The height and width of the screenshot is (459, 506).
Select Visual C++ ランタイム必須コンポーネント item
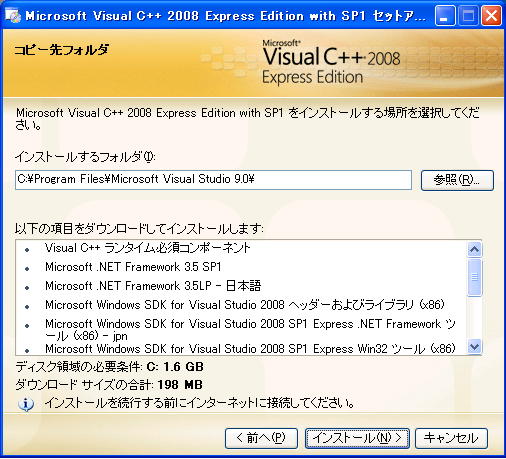148,248
